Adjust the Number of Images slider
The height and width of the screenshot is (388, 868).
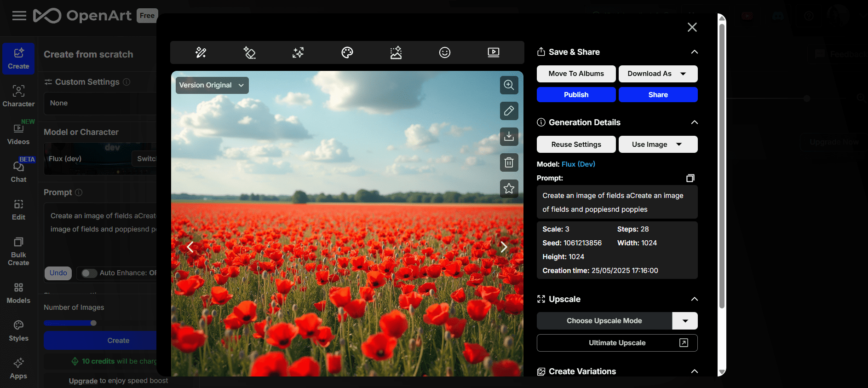point(93,323)
